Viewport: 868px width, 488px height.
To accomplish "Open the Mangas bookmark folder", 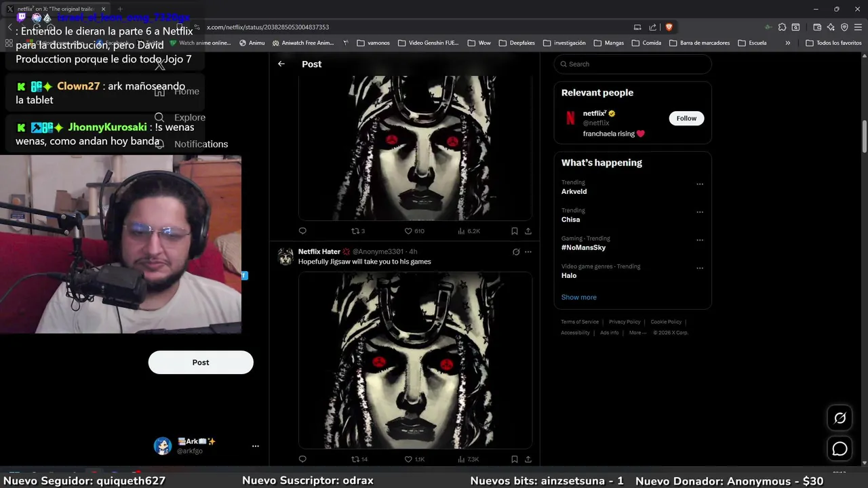I will [x=608, y=43].
